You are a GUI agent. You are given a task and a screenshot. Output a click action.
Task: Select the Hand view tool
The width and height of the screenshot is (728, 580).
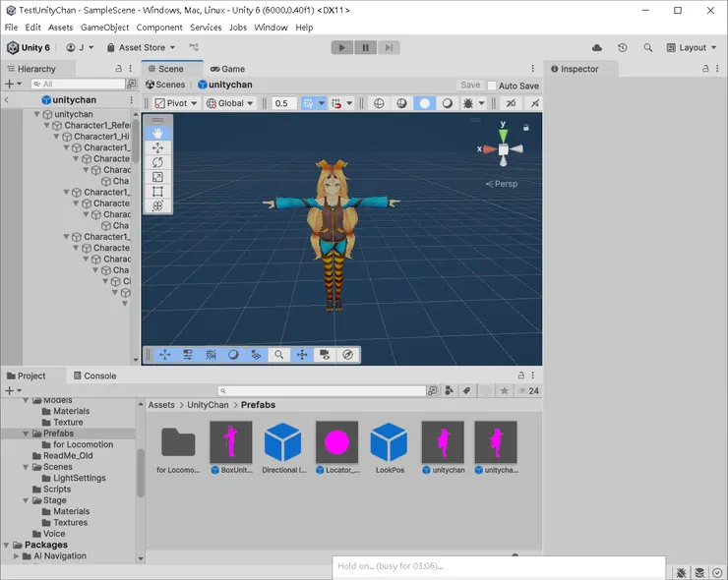[x=157, y=133]
